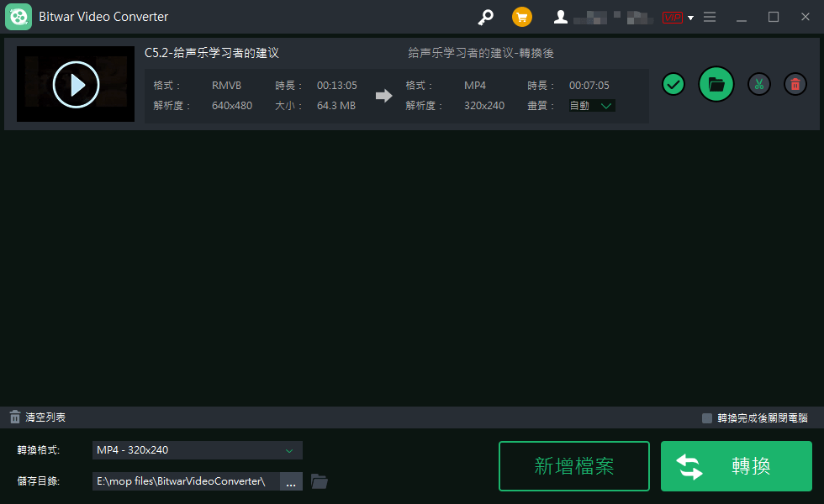Viewport: 824px width, 504px height.
Task: Click the browse ellipsis button for save path
Action: pyautogui.click(x=290, y=481)
